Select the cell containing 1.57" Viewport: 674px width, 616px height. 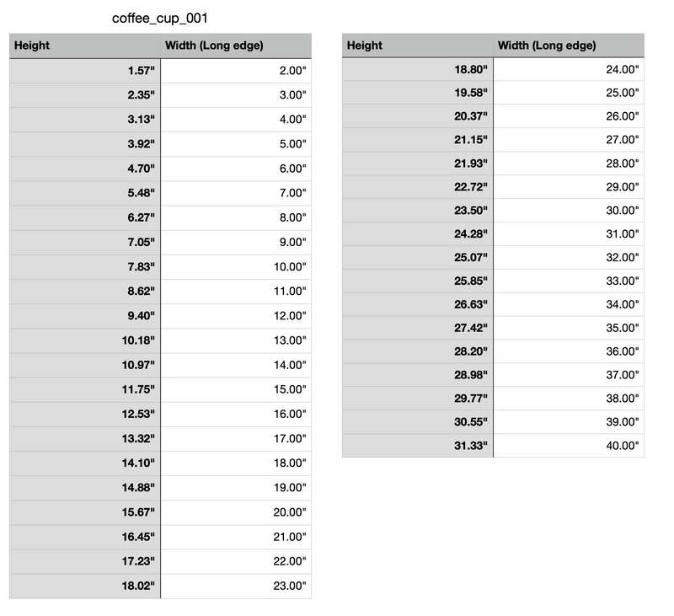(x=85, y=71)
